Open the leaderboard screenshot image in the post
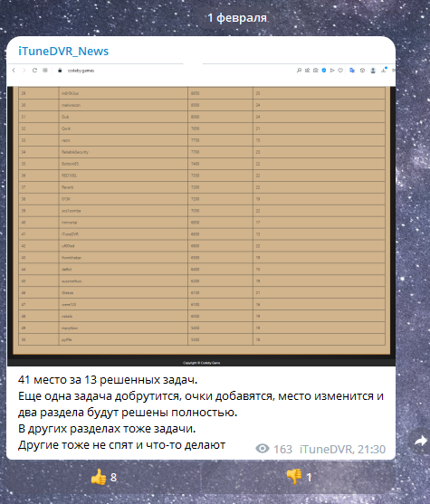This screenshot has width=430, height=504. click(x=201, y=215)
